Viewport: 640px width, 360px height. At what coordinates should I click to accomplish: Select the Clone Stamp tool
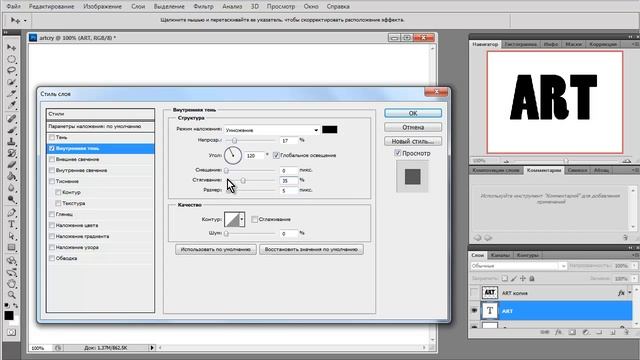pos(11,142)
